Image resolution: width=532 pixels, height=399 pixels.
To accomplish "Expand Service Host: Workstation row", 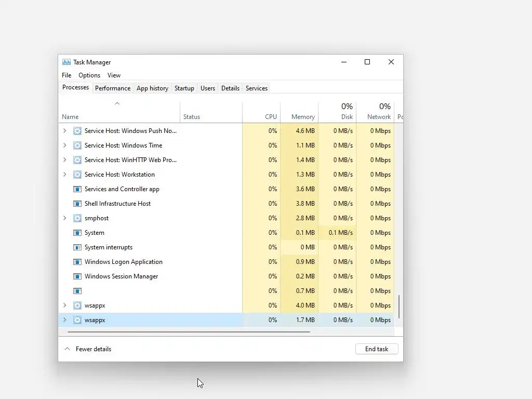I will click(65, 175).
